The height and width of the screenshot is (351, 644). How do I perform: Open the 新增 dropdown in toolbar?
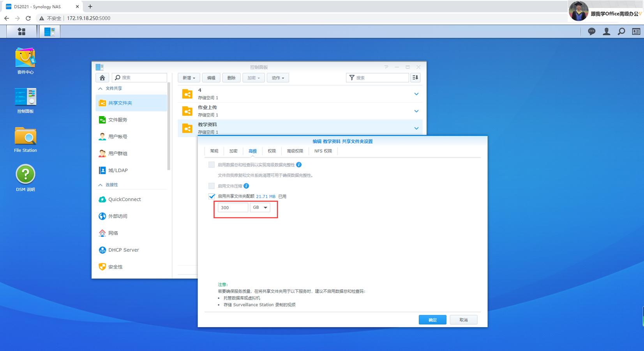click(189, 78)
